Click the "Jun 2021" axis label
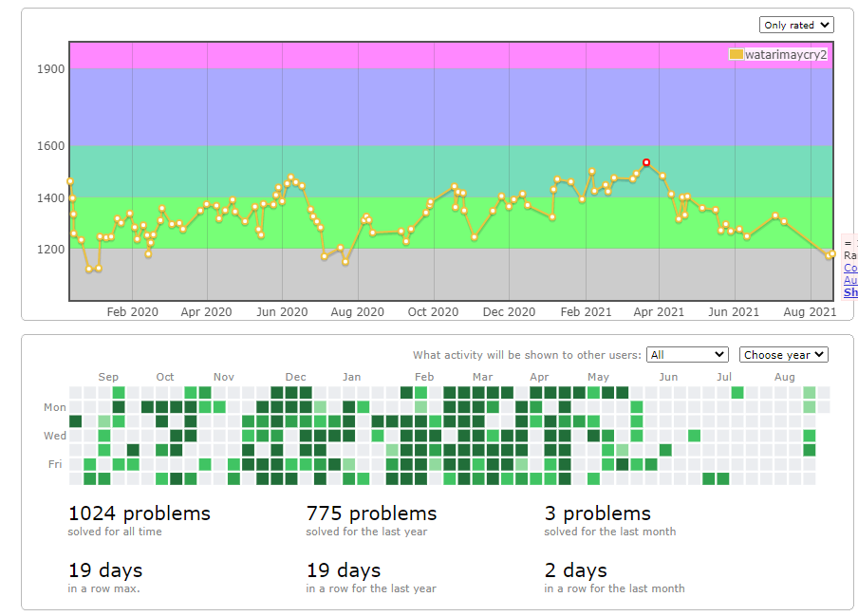Viewport: 858px width, 616px height. 734,312
